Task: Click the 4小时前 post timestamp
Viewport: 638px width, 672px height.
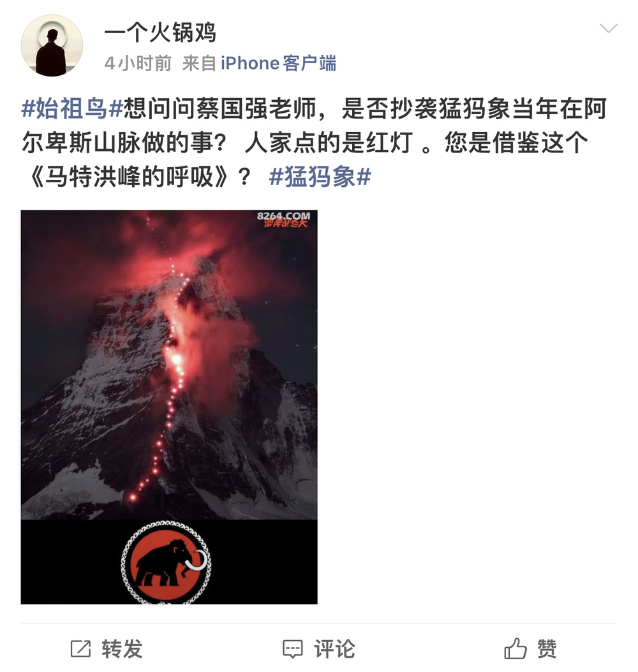Action: 138,63
